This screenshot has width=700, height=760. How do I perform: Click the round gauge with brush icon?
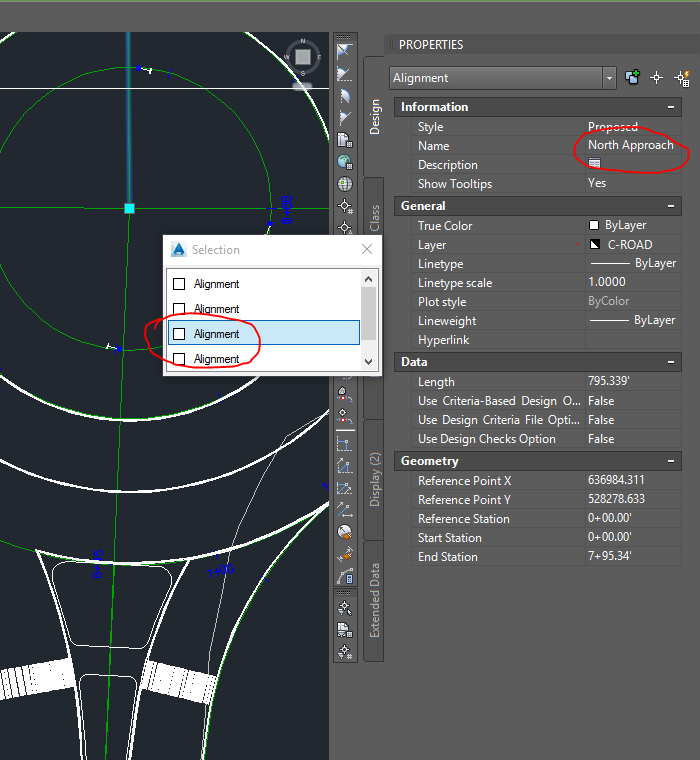(x=344, y=532)
